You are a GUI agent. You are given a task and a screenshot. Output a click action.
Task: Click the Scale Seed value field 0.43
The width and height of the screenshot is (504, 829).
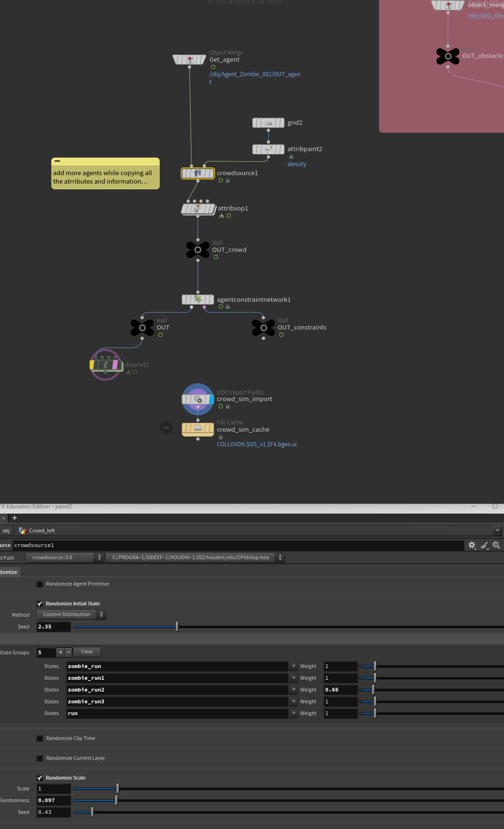(54, 812)
